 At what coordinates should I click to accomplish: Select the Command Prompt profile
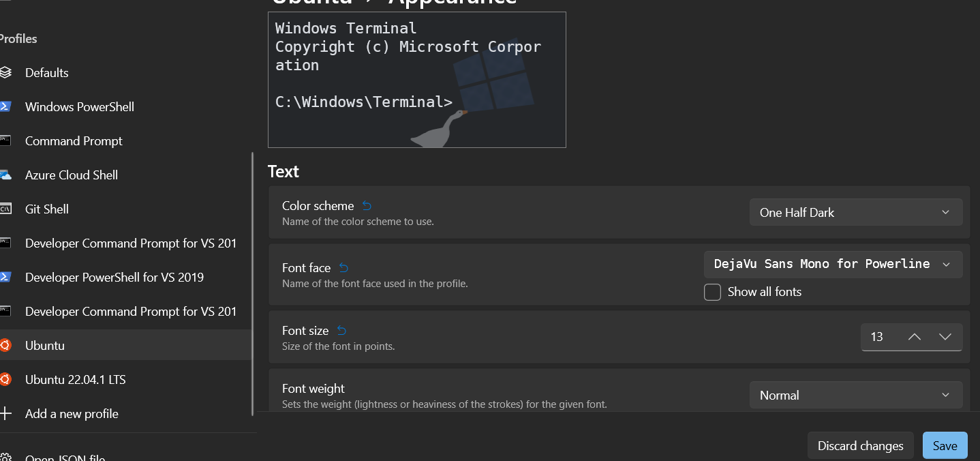tap(74, 141)
